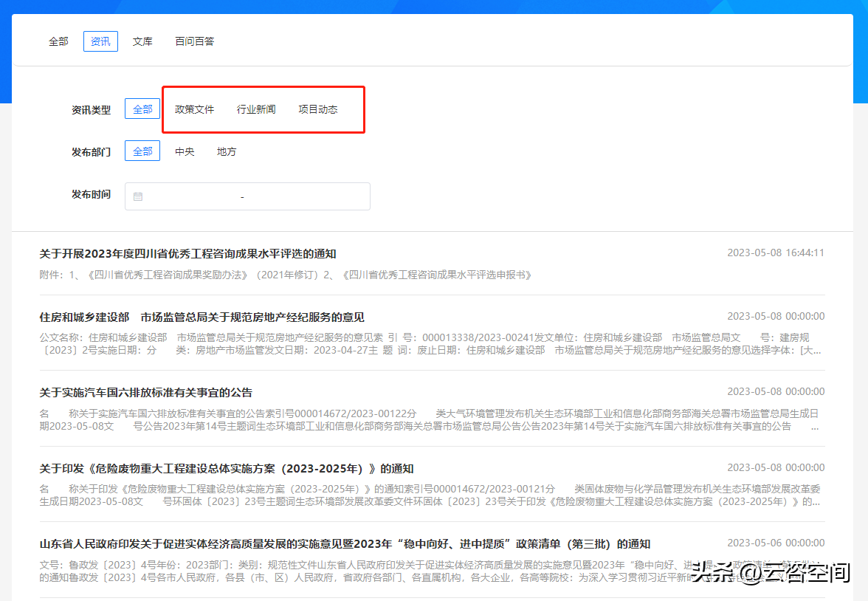This screenshot has width=868, height=601.
Task: Select 全部 under 资讯类型 filter
Action: (x=142, y=108)
